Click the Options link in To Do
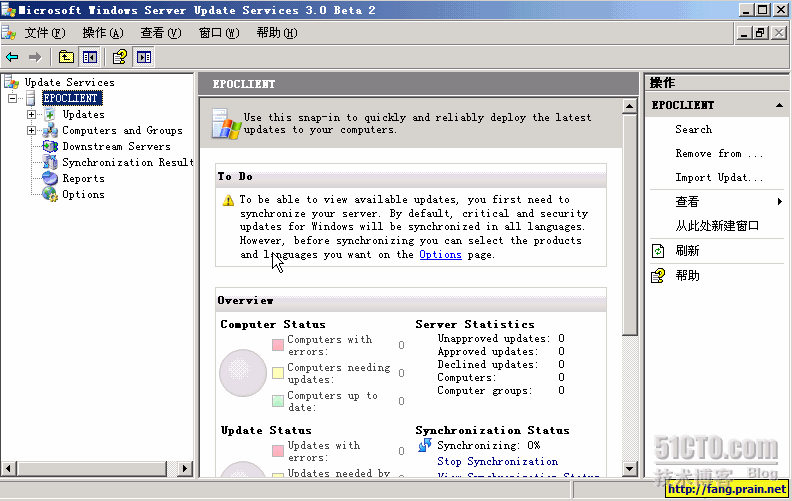The image size is (792, 501). coord(440,255)
